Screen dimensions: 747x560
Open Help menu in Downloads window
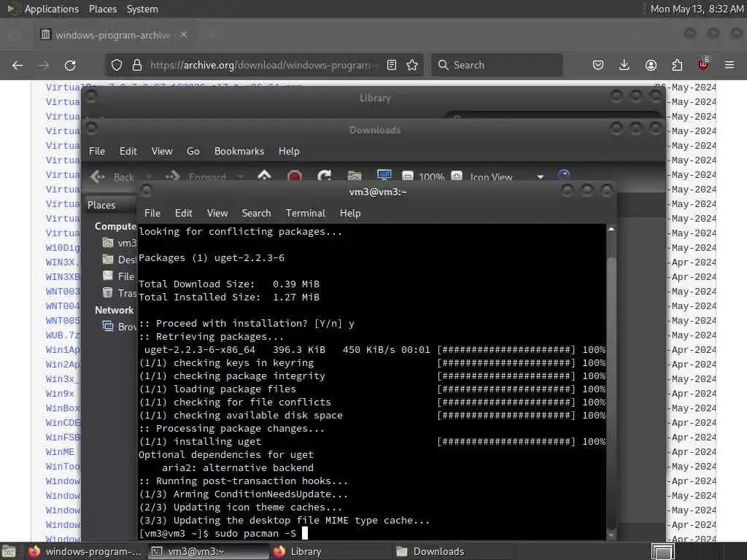coord(289,151)
